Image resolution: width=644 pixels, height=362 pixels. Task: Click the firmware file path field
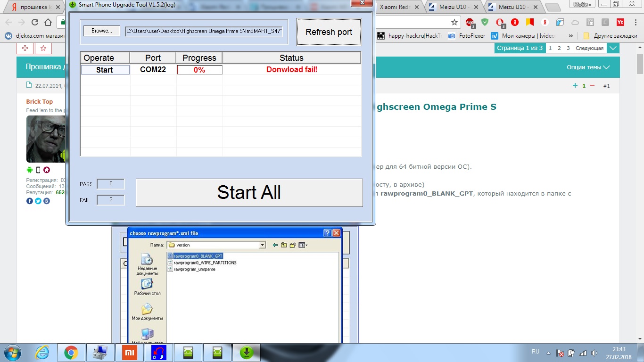pos(205,32)
